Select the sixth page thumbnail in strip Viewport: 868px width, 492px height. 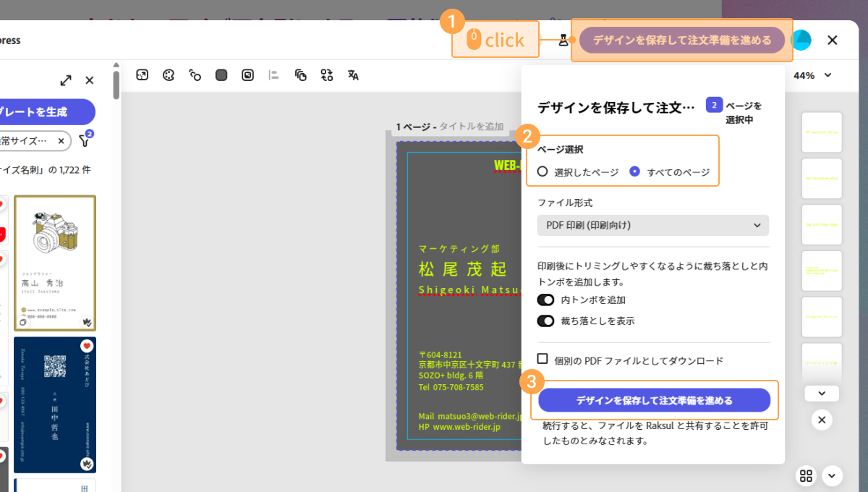coord(822,362)
